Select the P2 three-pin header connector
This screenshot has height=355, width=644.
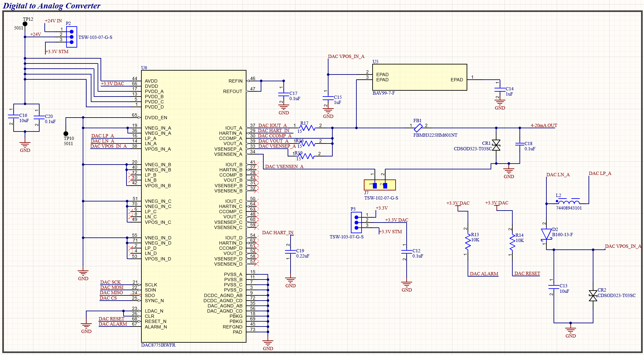tap(72, 37)
